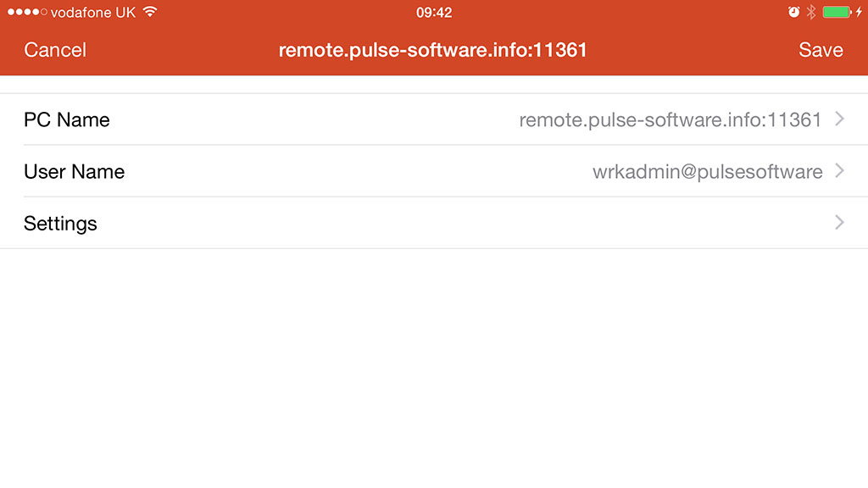The height and width of the screenshot is (488, 868).
Task: Click the Wi-Fi status icon
Action: 150,12
